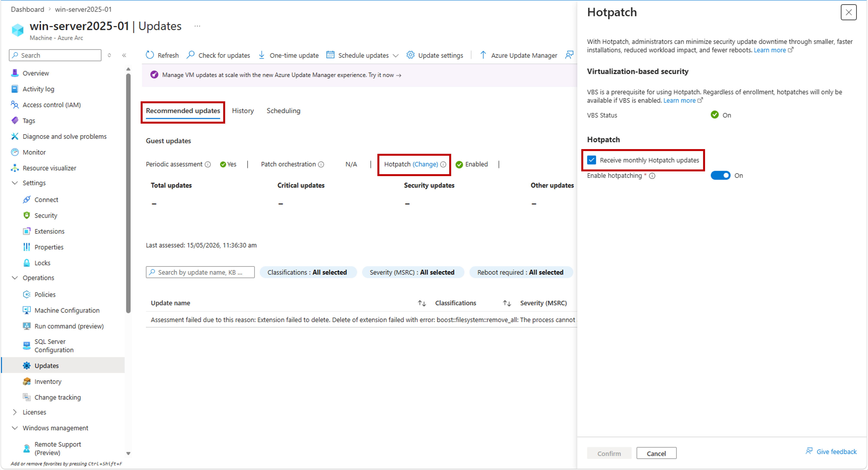This screenshot has height=470, width=868.
Task: Click Azure Update Manager arrow icon
Action: (483, 55)
